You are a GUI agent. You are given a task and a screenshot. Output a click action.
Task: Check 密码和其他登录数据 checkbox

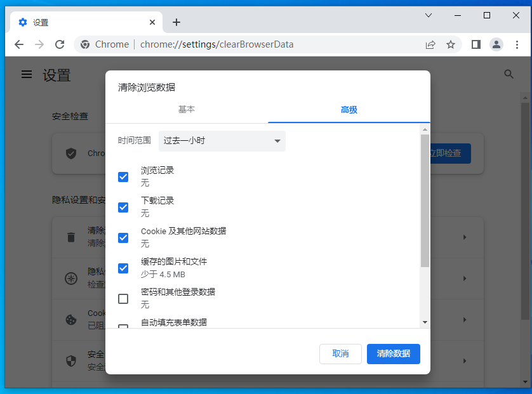tap(123, 299)
